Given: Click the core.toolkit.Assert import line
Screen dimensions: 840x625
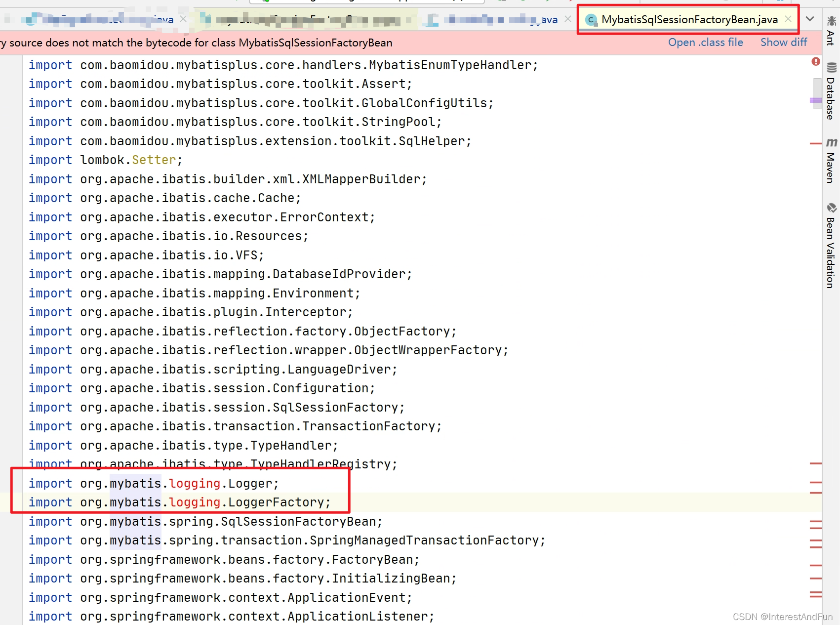Looking at the screenshot, I should [220, 84].
